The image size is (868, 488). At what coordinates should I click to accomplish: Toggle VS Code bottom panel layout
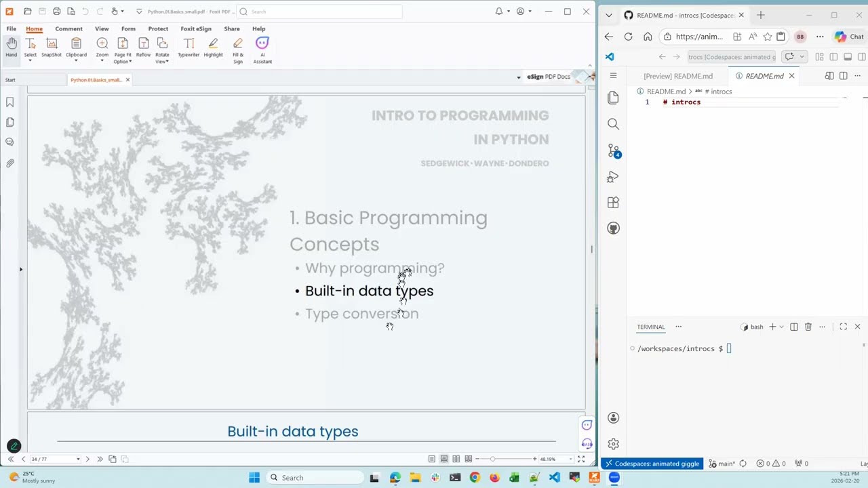[848, 57]
